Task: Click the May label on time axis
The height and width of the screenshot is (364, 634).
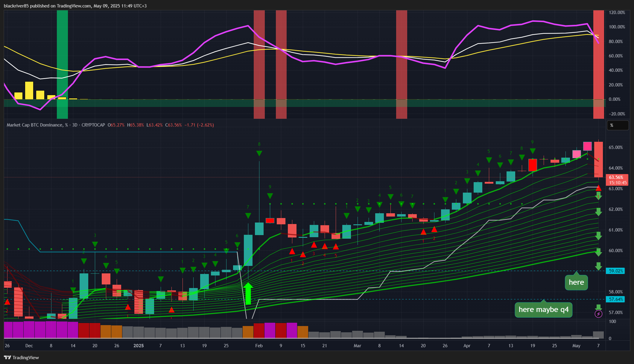Action: pyautogui.click(x=576, y=346)
